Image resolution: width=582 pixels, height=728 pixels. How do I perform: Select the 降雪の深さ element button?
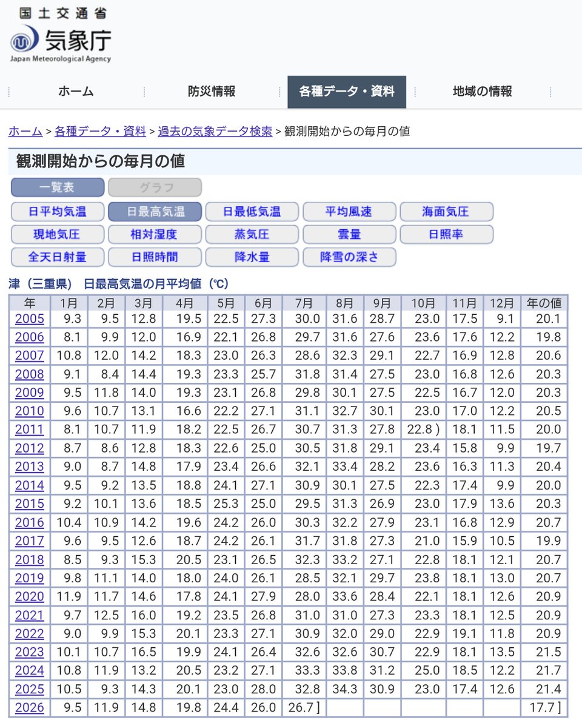[349, 257]
